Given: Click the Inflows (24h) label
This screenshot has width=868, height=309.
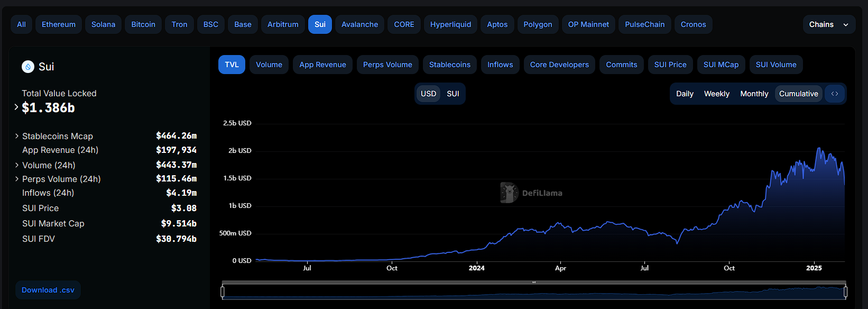Looking at the screenshot, I should tap(48, 193).
